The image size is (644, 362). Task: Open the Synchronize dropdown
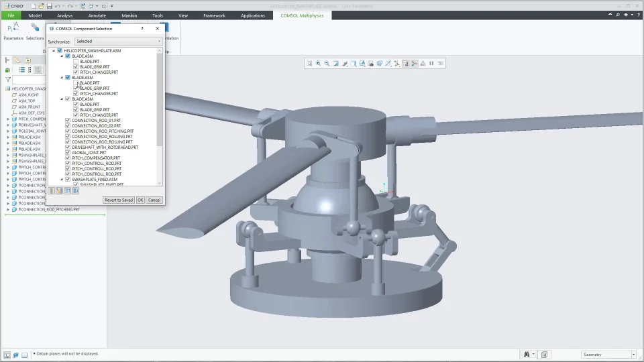click(118, 42)
